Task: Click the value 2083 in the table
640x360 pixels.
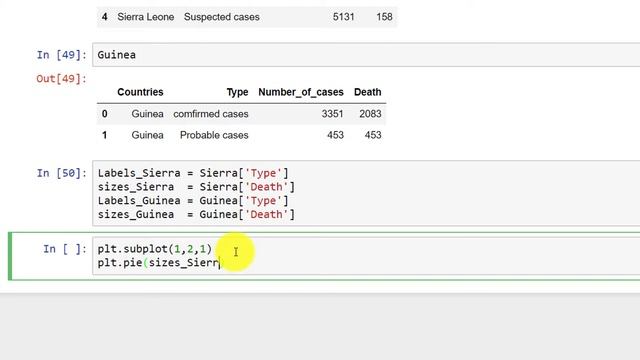Action: click(370, 114)
